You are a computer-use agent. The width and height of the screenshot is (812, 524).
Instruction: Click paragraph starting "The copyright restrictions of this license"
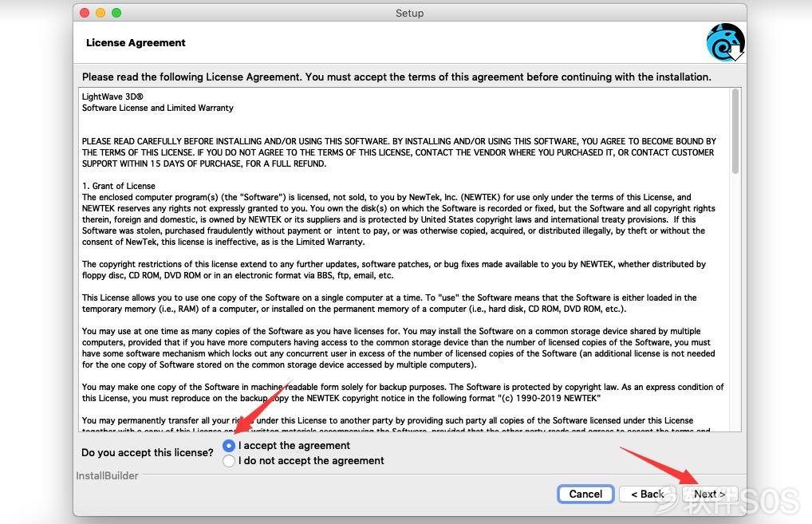point(393,270)
